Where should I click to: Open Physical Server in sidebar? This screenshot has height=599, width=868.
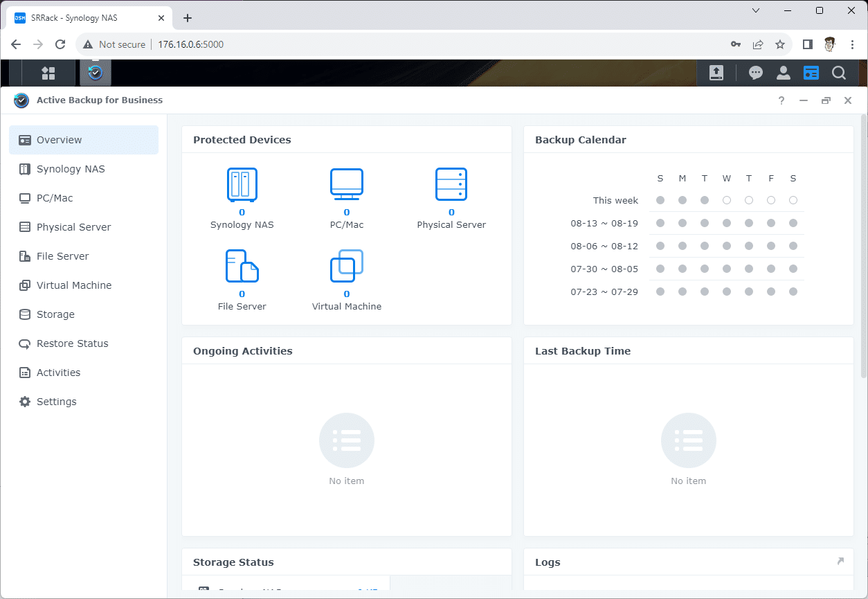point(84,227)
